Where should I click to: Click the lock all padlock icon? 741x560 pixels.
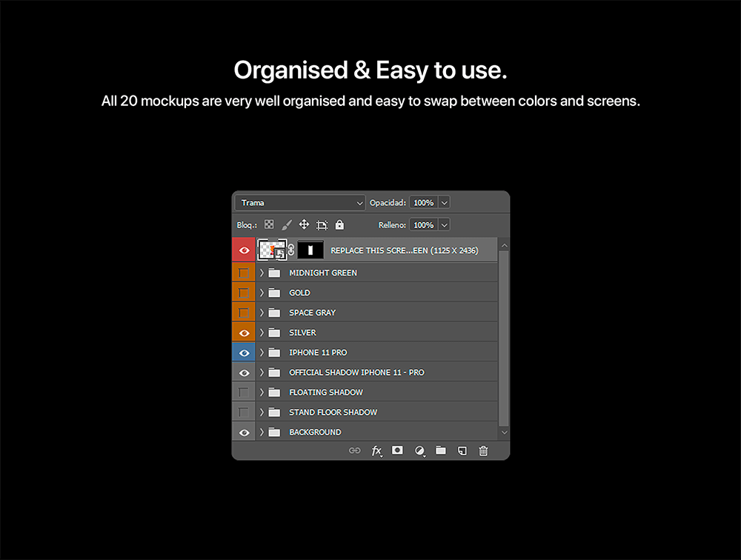click(339, 224)
